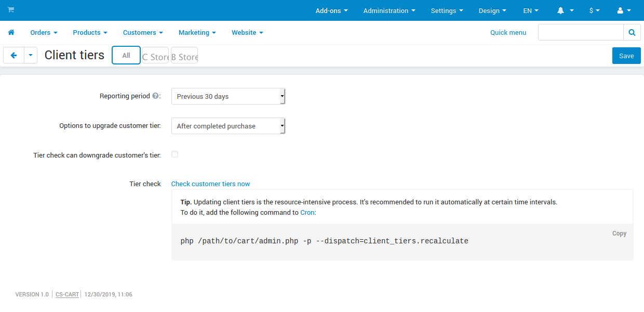644x312 pixels.
Task: Go to the home dashboard icon
Action: tap(11, 32)
